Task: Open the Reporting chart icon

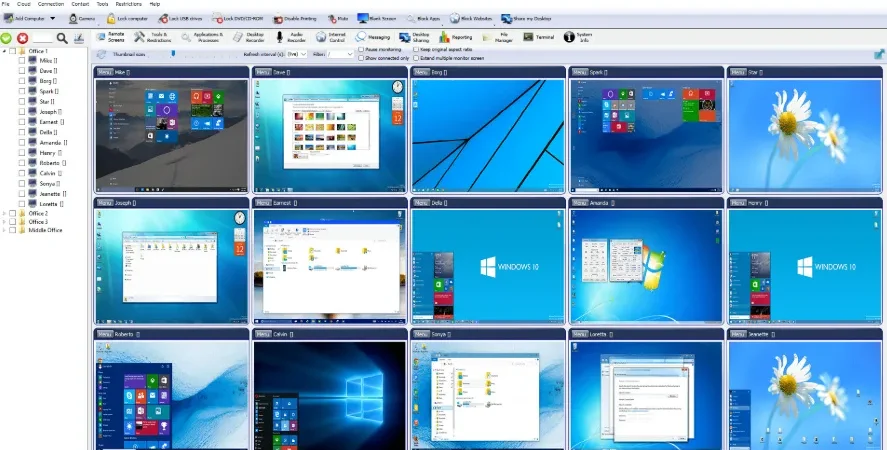Action: pyautogui.click(x=444, y=37)
